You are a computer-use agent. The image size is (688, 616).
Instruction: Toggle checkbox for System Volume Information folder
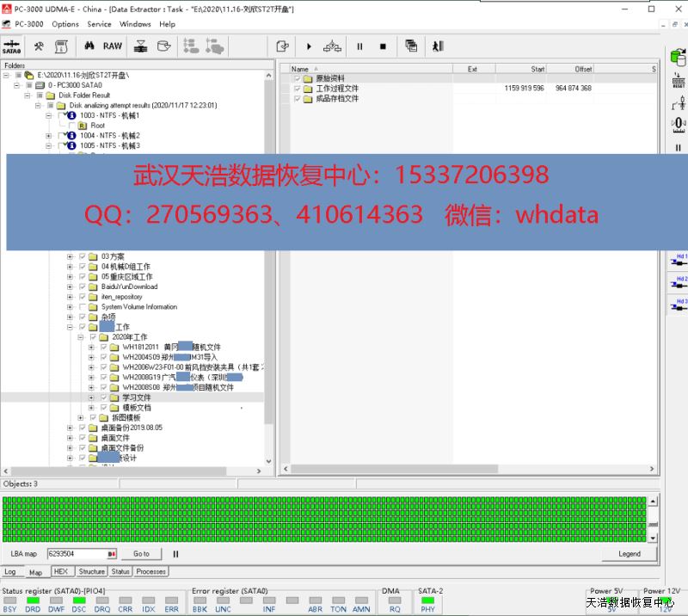83,307
